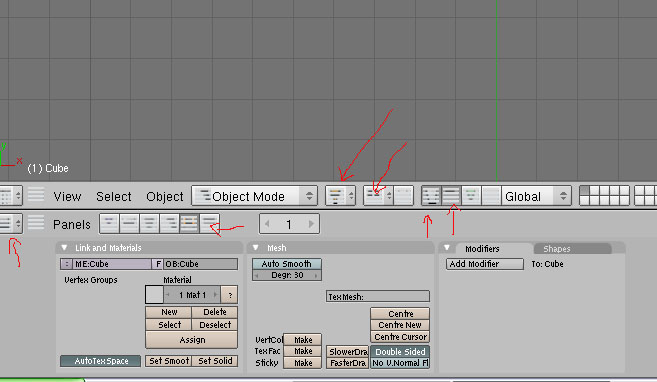This screenshot has width=657, height=382.
Task: Open the Logic context button beside Panels
Action: pos(109,224)
